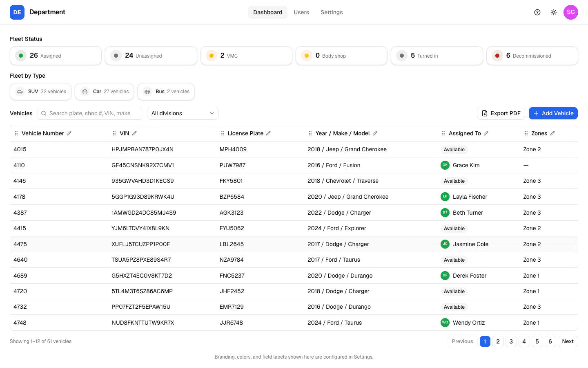The width and height of the screenshot is (588, 368).
Task: Filter by Assigned fleet status
Action: pos(56,56)
